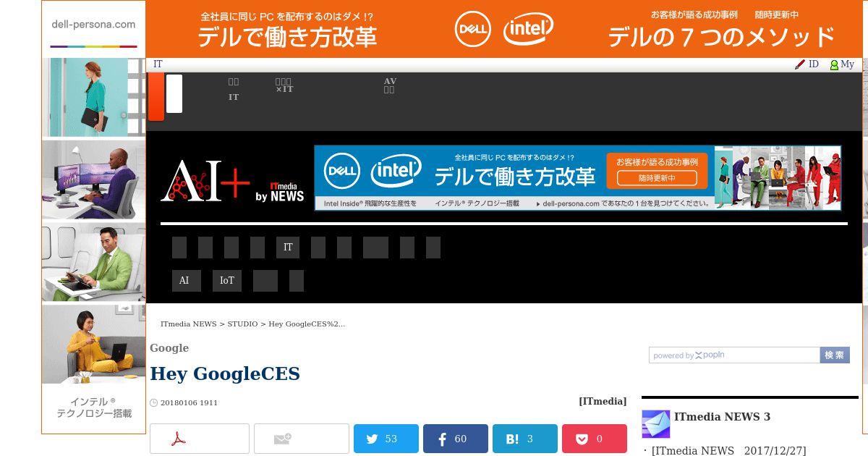Click Dell logo in top orange banner
The width and height of the screenshot is (868, 456).
[473, 29]
